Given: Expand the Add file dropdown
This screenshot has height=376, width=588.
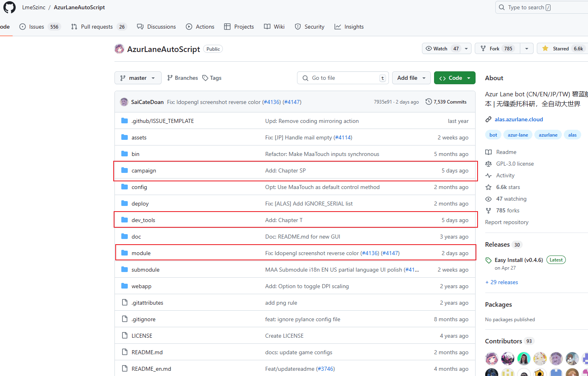Looking at the screenshot, I should coord(411,78).
